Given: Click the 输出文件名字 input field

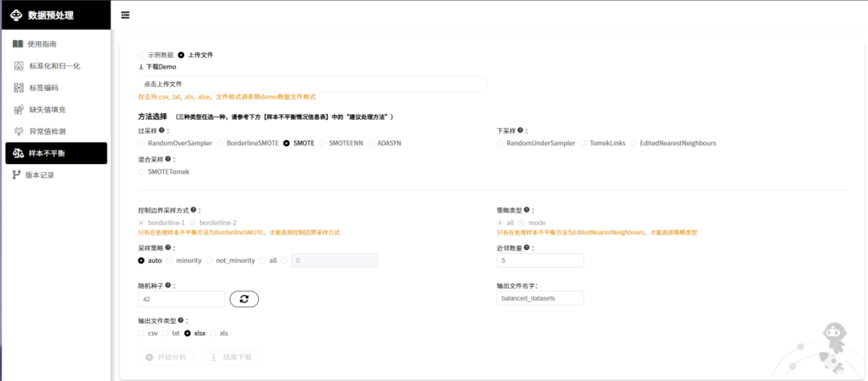Looking at the screenshot, I should coord(539,298).
